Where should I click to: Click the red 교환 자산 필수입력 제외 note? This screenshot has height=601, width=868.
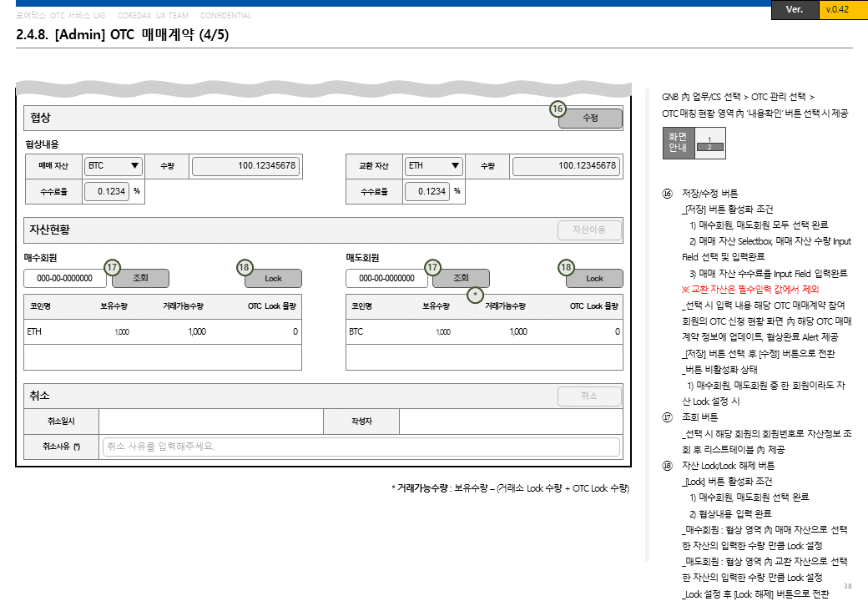pos(750,290)
